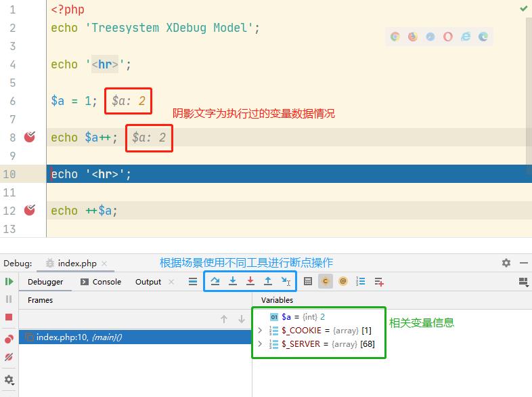Select the index.php:10 {main}() frame
Viewport: 532px width, 397px height.
(79, 337)
